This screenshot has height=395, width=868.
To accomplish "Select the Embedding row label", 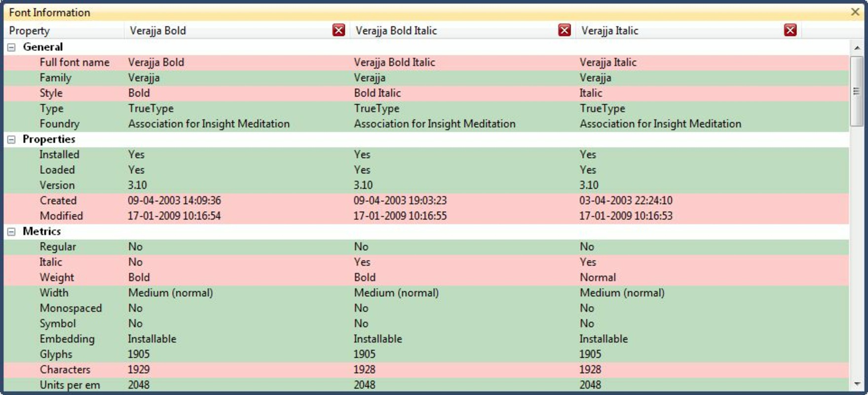I will click(67, 339).
